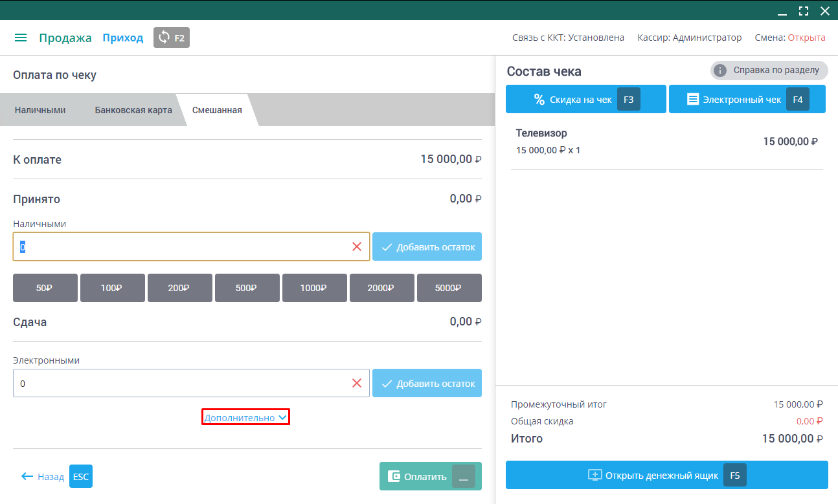Clear the Электронными field with red X

(x=357, y=383)
